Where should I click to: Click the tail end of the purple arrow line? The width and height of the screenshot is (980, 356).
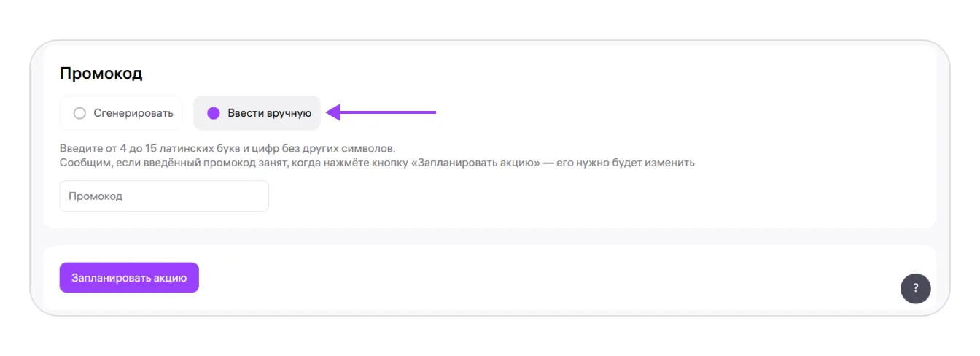pos(433,112)
